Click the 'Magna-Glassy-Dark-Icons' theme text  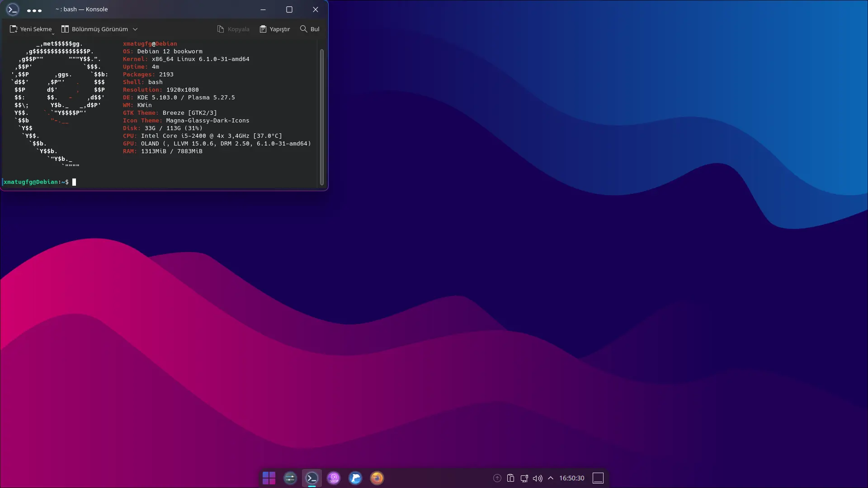208,121
